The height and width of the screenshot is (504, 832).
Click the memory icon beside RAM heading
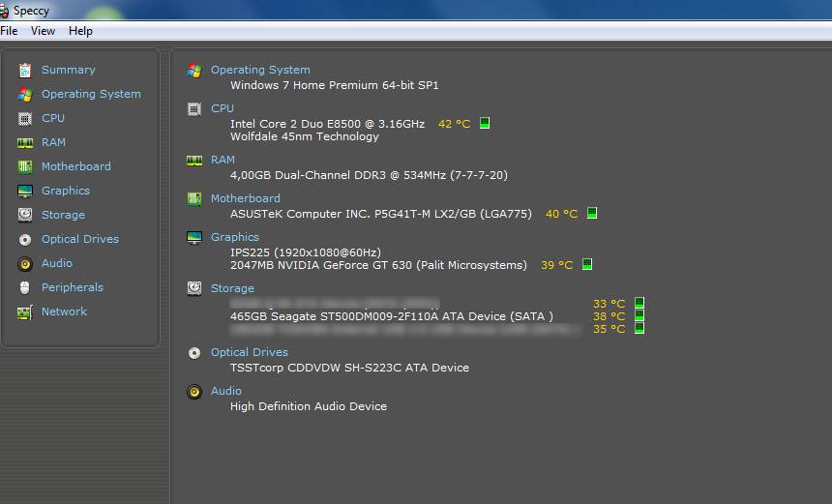click(x=194, y=161)
